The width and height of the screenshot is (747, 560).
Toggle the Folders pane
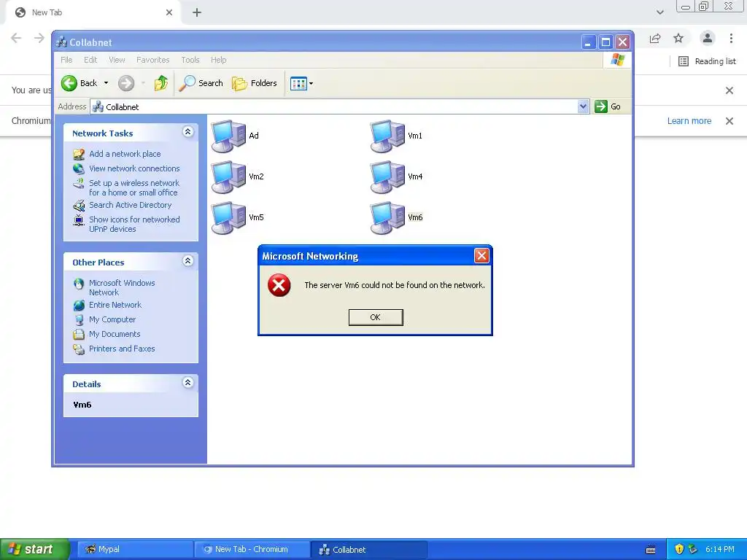coord(255,83)
